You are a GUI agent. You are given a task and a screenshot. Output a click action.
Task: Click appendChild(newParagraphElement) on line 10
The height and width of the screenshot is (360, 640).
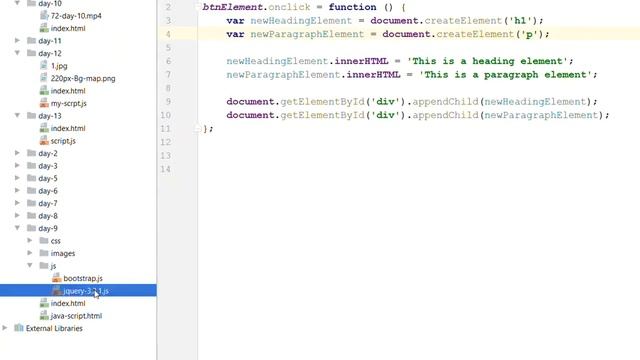click(x=507, y=115)
